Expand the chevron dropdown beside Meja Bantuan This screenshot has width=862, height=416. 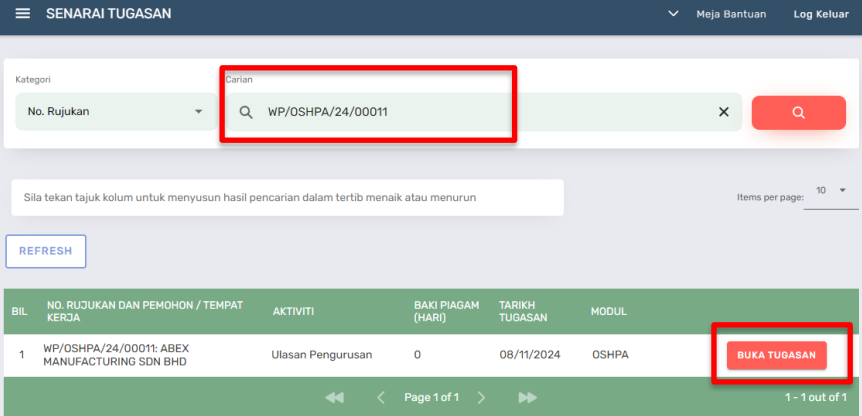(x=673, y=14)
